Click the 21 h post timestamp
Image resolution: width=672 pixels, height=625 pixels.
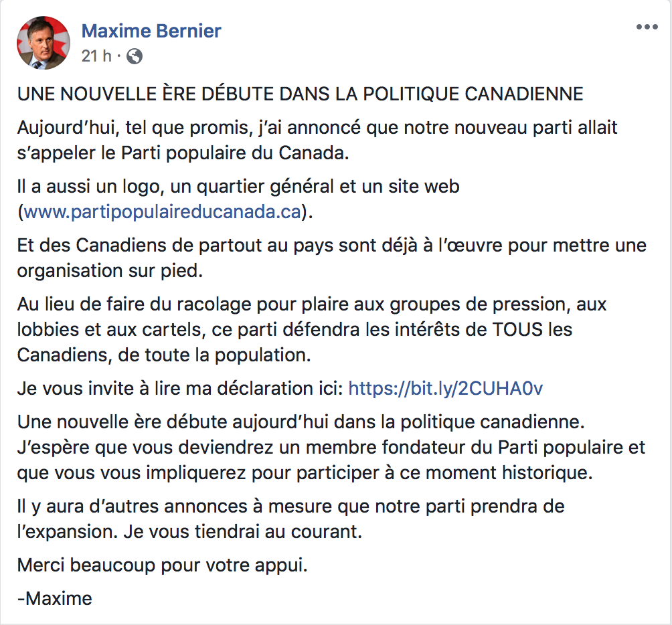pos(96,56)
